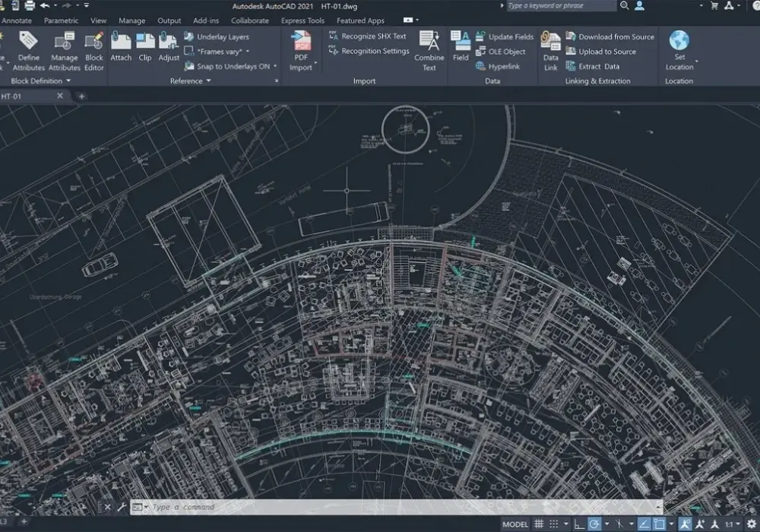Click Download from Source
This screenshot has width=760, height=532.
pyautogui.click(x=610, y=36)
